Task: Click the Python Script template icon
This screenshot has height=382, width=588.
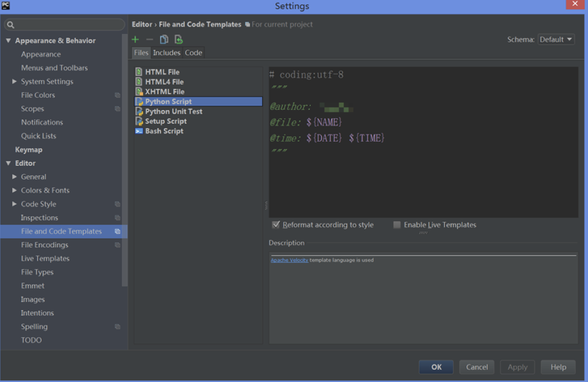Action: pyautogui.click(x=139, y=101)
